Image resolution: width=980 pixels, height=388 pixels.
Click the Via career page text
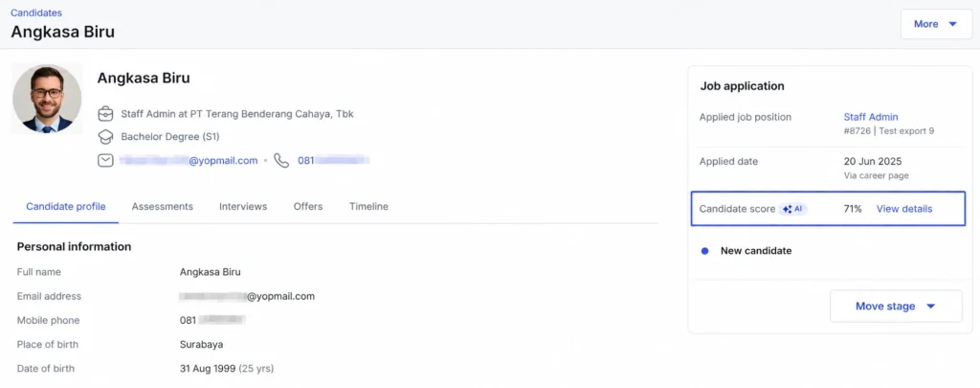coord(877,176)
